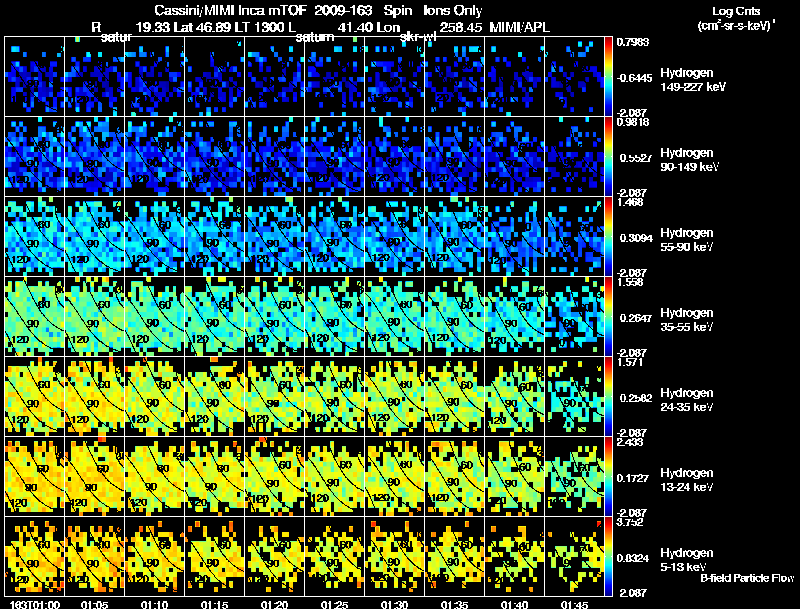The image size is (800, 609).
Task: Select the 1.571 color bar value
Action: coord(630,362)
